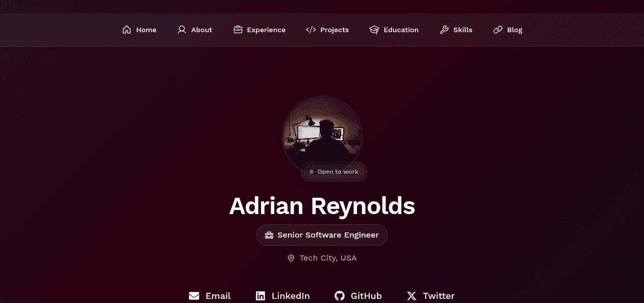644x303 pixels.
Task: Click the circular profile photo
Action: pos(322,136)
